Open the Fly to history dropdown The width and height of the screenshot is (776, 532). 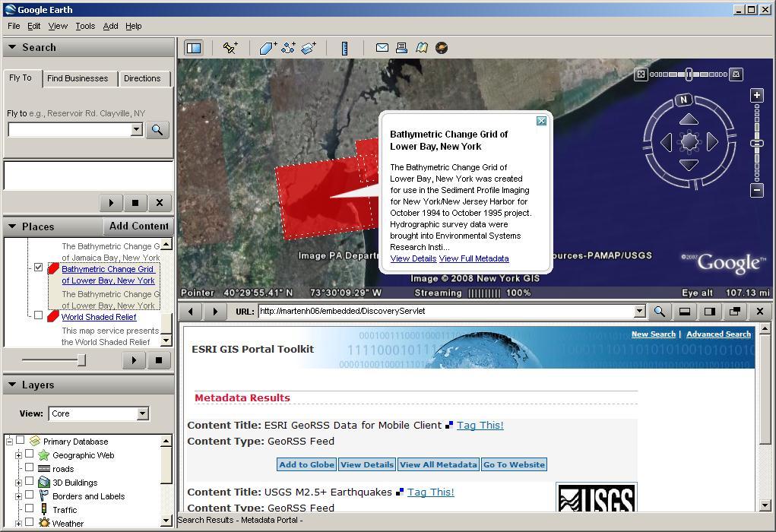(x=137, y=130)
